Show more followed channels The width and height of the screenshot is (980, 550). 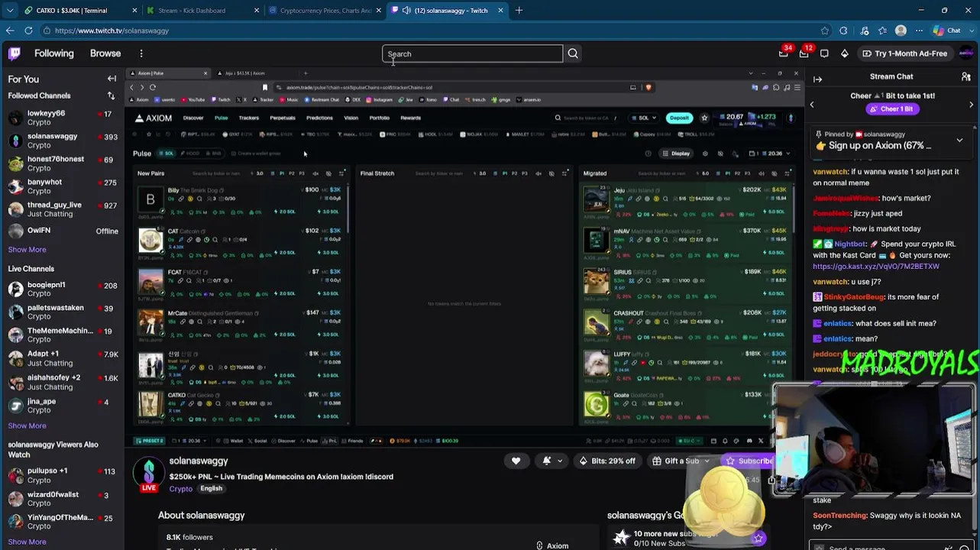(27, 249)
